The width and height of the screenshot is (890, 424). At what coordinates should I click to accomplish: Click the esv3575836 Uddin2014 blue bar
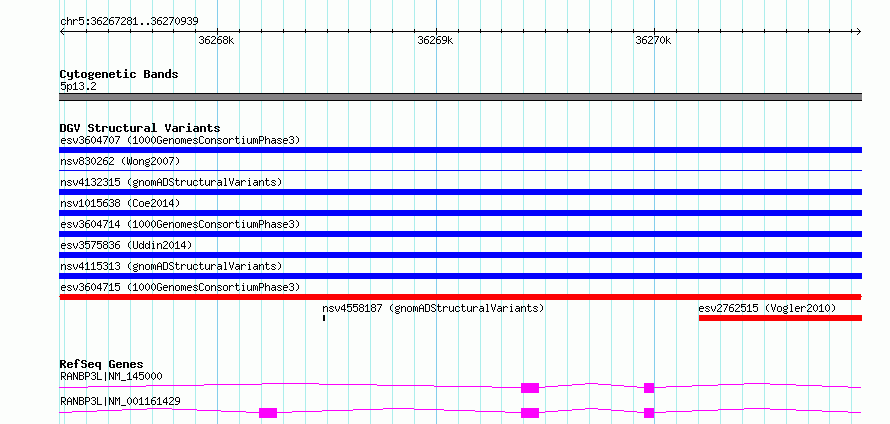[460, 255]
